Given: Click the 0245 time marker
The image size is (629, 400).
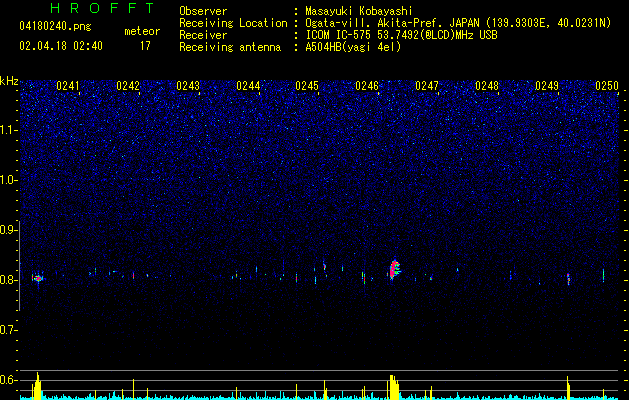Looking at the screenshot, I should click(307, 86).
